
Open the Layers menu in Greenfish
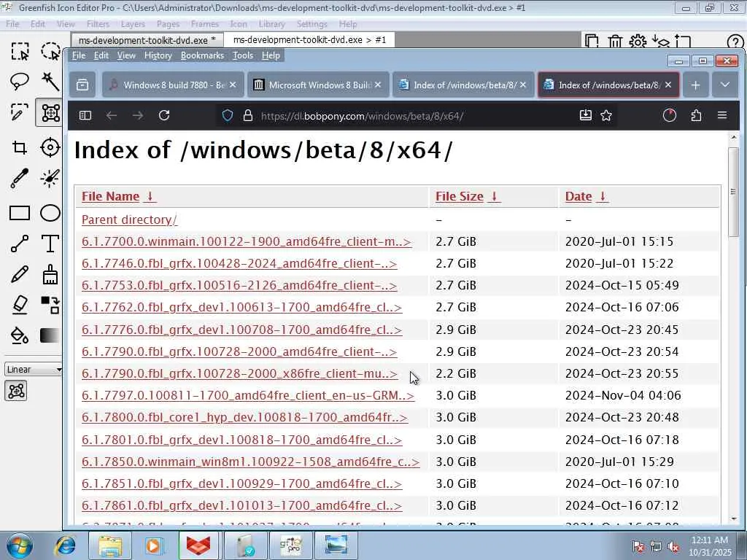click(x=133, y=24)
